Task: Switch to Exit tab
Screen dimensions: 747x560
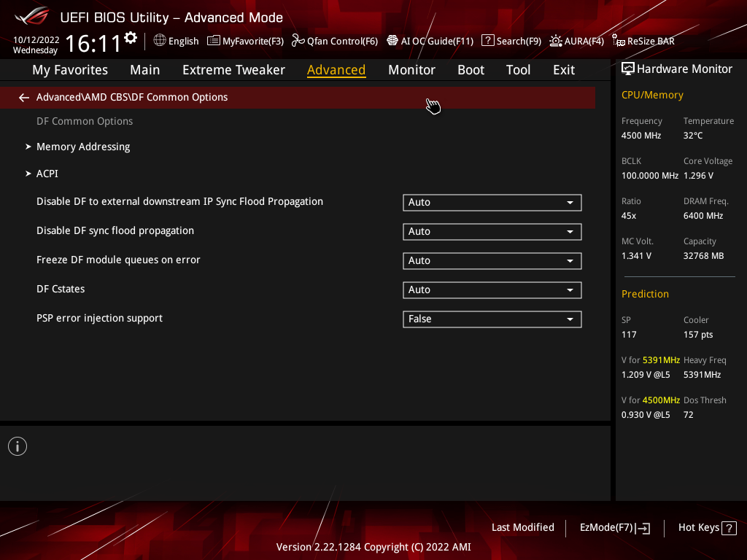Action: [564, 70]
